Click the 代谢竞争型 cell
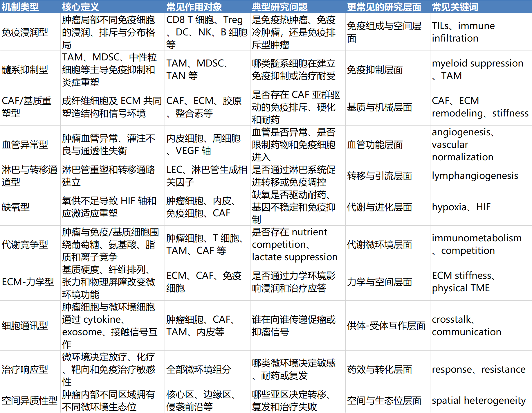The width and height of the screenshot is (532, 413). pos(25,245)
